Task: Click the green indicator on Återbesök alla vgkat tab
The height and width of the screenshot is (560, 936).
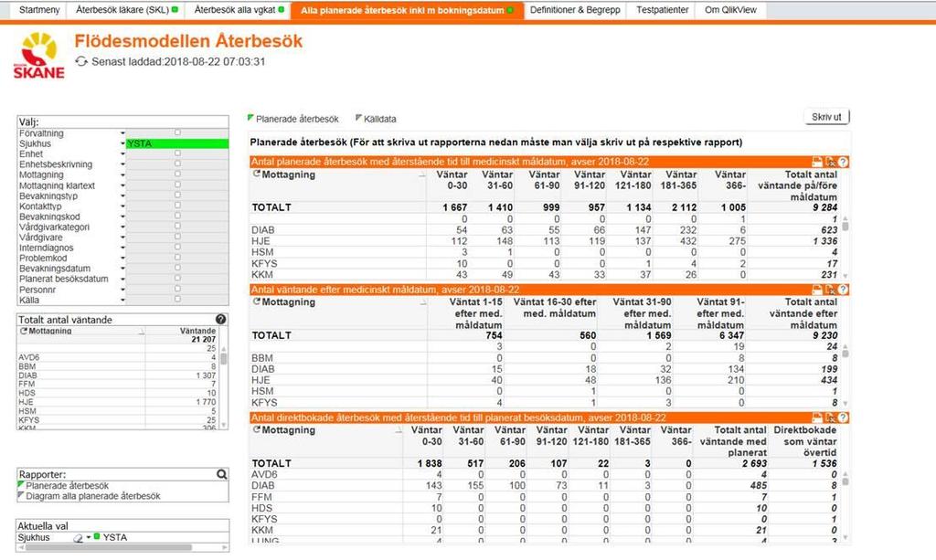Action: point(282,9)
